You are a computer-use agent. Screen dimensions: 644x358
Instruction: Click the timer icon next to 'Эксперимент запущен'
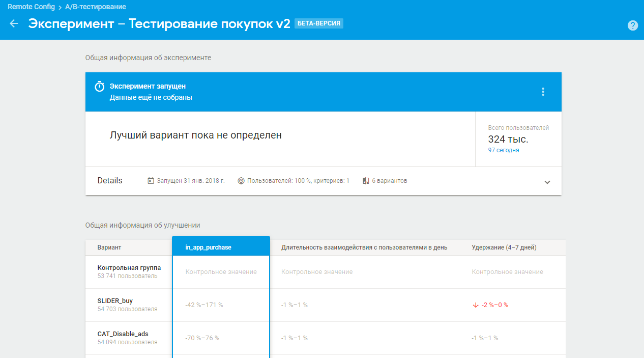[99, 86]
